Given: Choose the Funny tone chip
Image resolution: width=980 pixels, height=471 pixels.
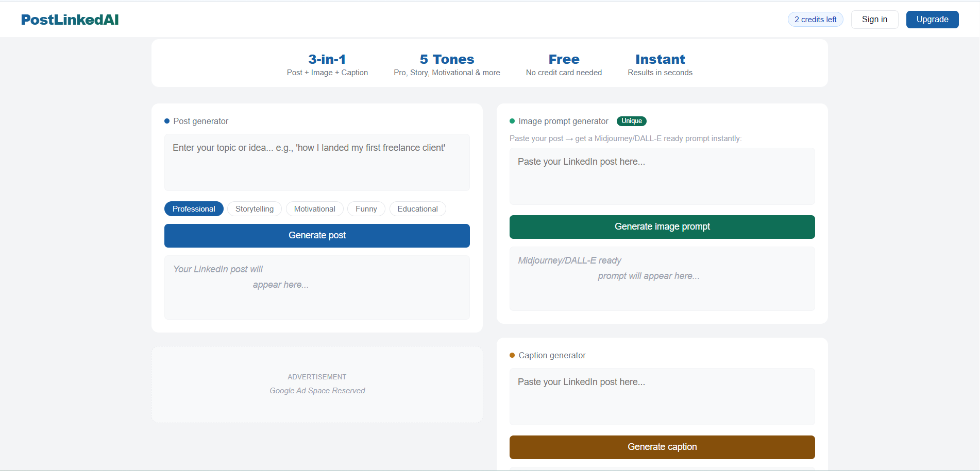Looking at the screenshot, I should coord(366,209).
